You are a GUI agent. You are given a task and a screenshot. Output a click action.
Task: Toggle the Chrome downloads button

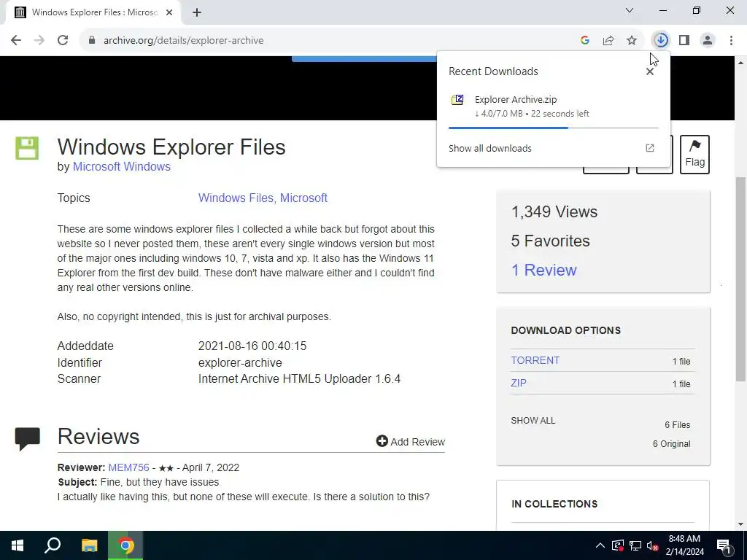pos(661,41)
